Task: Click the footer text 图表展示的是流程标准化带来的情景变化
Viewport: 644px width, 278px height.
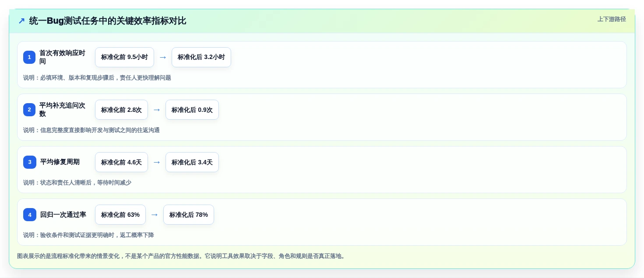Action: click(x=181, y=256)
